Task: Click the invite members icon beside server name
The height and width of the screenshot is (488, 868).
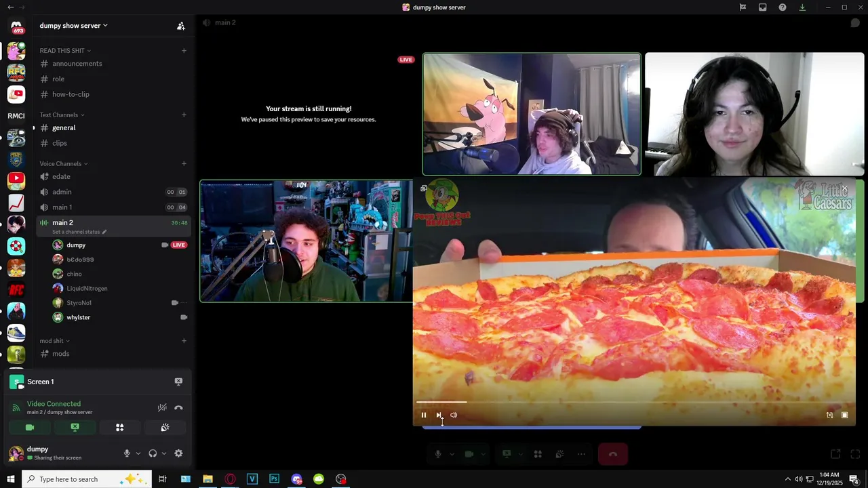Action: pyautogui.click(x=181, y=26)
